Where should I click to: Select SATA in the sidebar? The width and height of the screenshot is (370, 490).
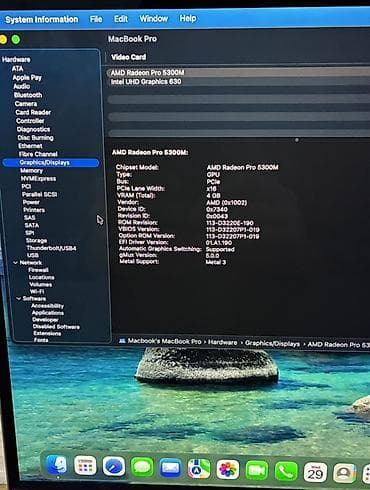(x=32, y=225)
